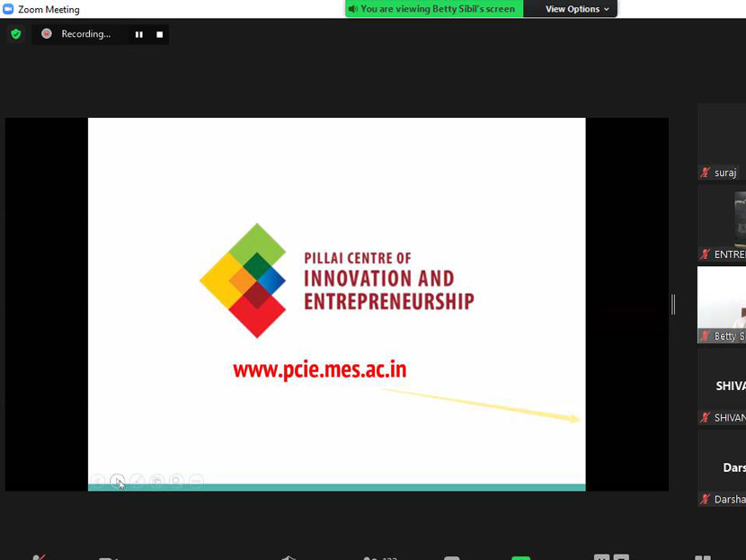The width and height of the screenshot is (746, 560).
Task: Open the see-all-slides control in slideshow
Action: coord(157,481)
